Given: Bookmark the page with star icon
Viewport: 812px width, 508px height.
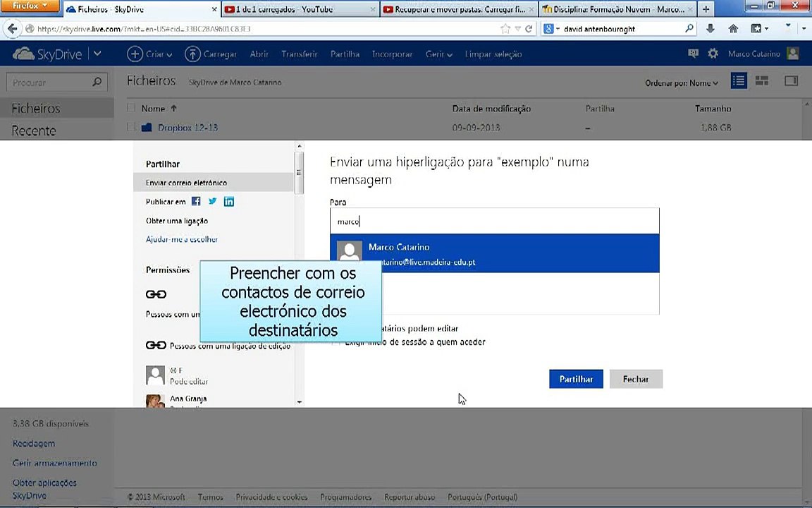Looking at the screenshot, I should [x=505, y=28].
